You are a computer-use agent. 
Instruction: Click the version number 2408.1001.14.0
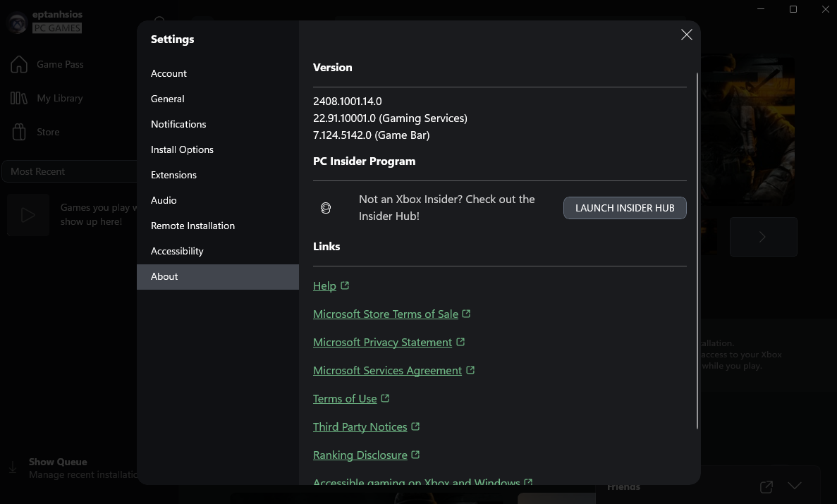pyautogui.click(x=348, y=102)
